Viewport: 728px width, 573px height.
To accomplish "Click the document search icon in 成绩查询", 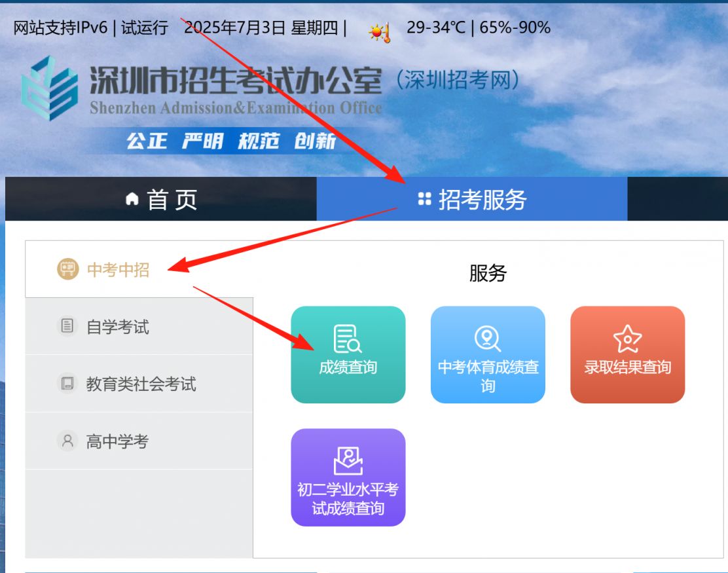I will [x=347, y=339].
